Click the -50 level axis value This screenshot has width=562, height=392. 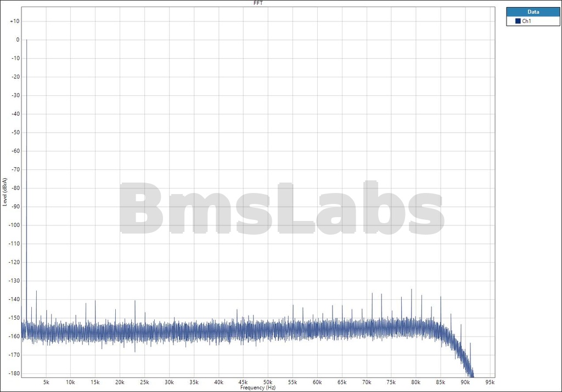[15, 133]
